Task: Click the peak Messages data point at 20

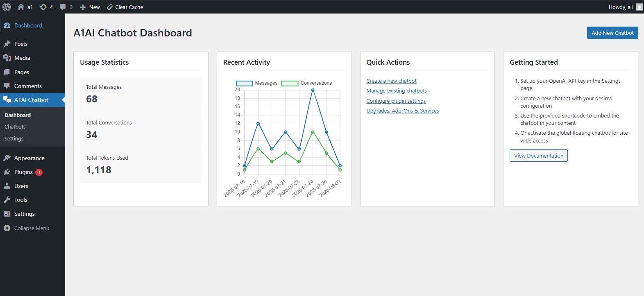Action: [x=313, y=90]
